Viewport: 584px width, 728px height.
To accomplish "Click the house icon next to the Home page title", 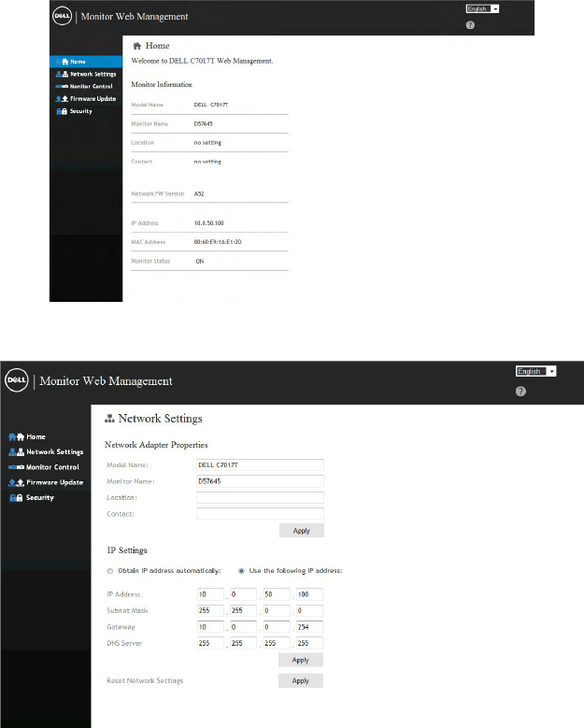I will 137,46.
